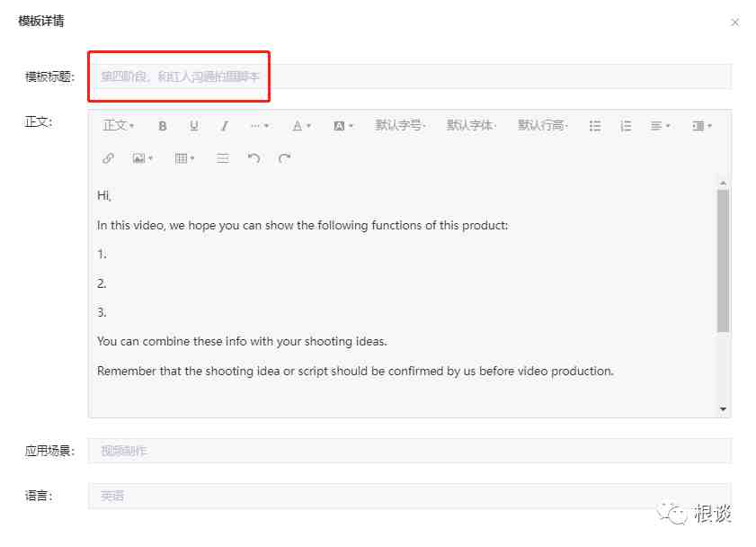Screen dimensions: 756x547
Task: Close the 模板详情 dialog
Action: pos(734,22)
